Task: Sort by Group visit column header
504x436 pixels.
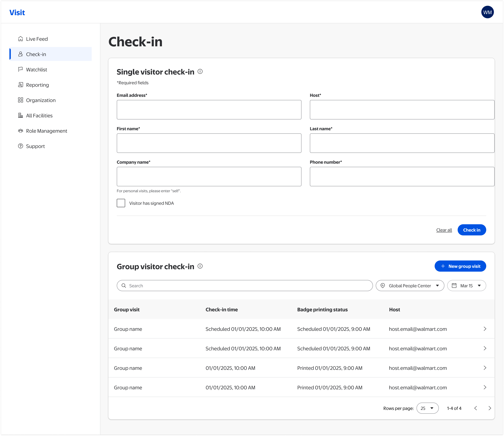Action: point(127,309)
